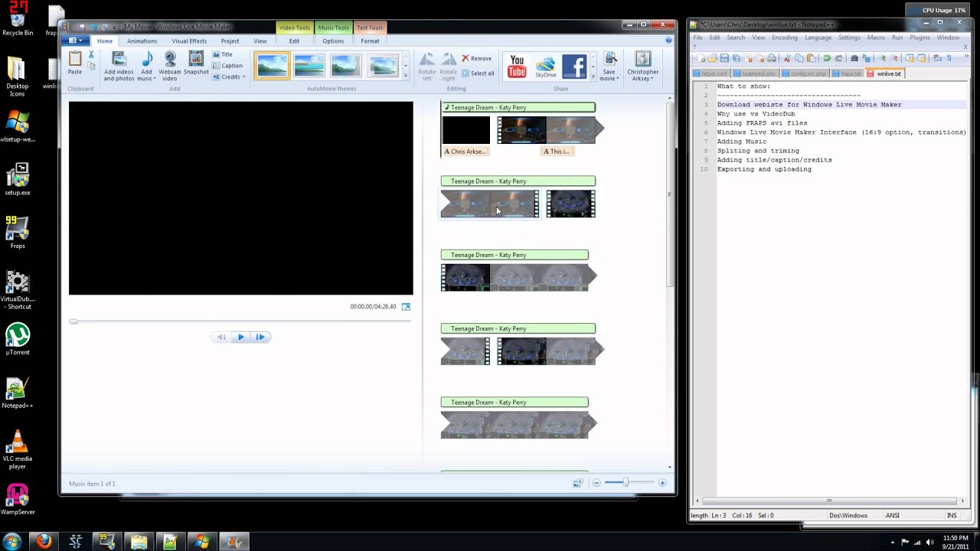Switch to the Project tab
Viewport: 980px width, 551px height.
pos(230,41)
